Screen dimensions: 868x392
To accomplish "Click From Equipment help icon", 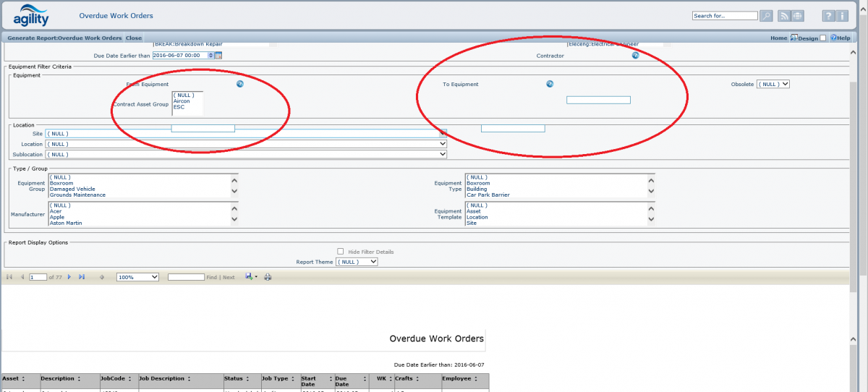I will click(x=240, y=84).
